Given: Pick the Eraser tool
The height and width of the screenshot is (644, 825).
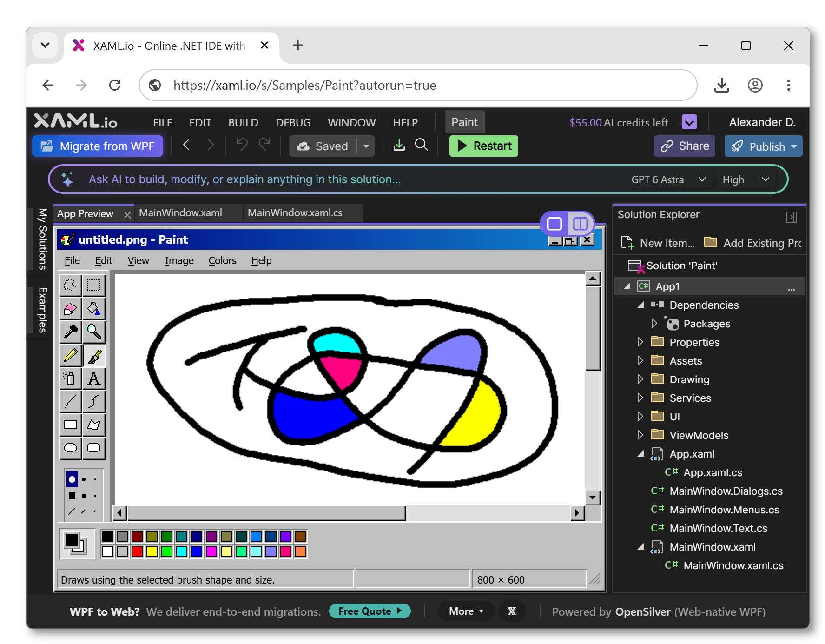Looking at the screenshot, I should click(70, 308).
